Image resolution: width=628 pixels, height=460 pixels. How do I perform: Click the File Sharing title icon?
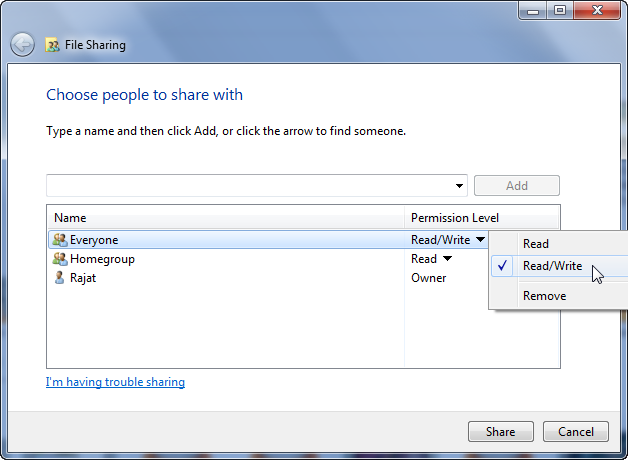(52, 45)
